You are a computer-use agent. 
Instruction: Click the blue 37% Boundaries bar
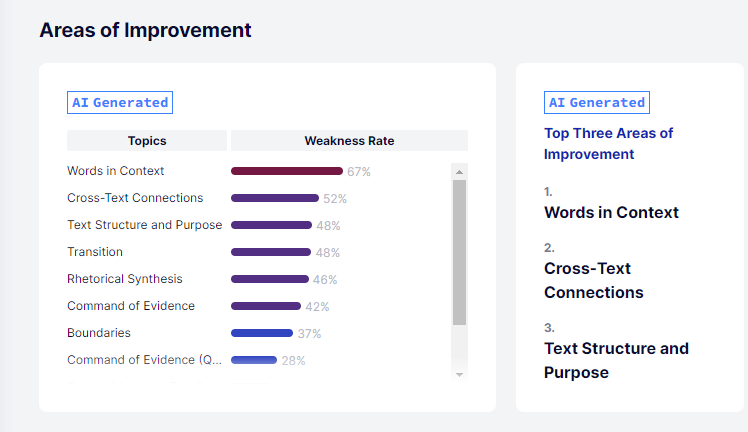tap(262, 333)
